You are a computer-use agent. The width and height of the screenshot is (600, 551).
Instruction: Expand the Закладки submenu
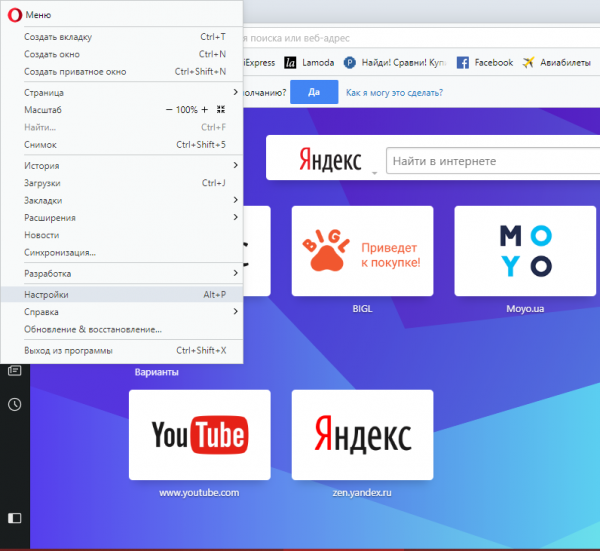tap(122, 201)
